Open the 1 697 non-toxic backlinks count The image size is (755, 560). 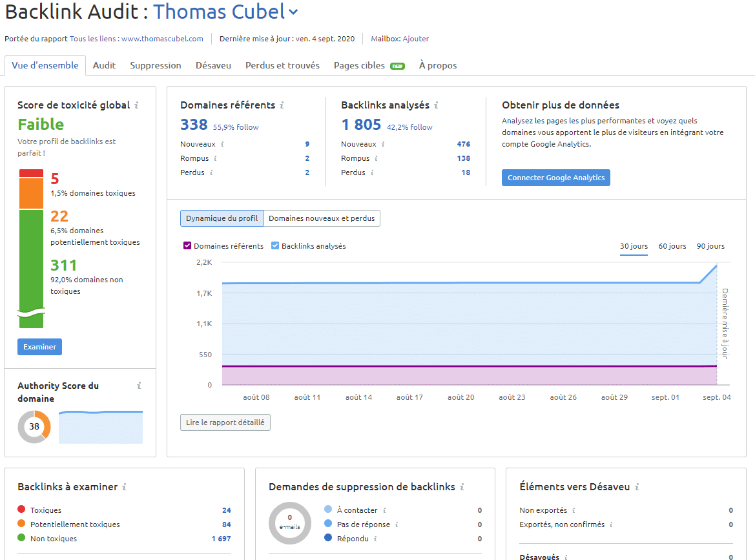tap(221, 539)
